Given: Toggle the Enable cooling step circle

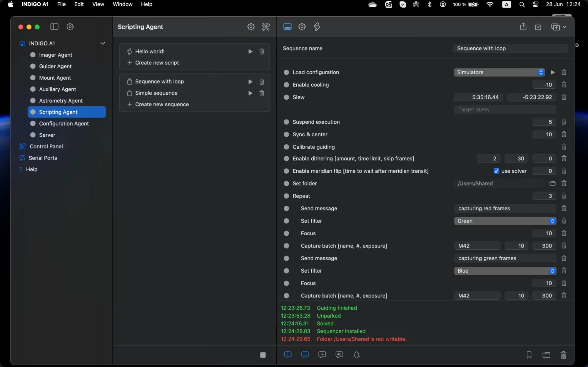Looking at the screenshot, I should [286, 85].
